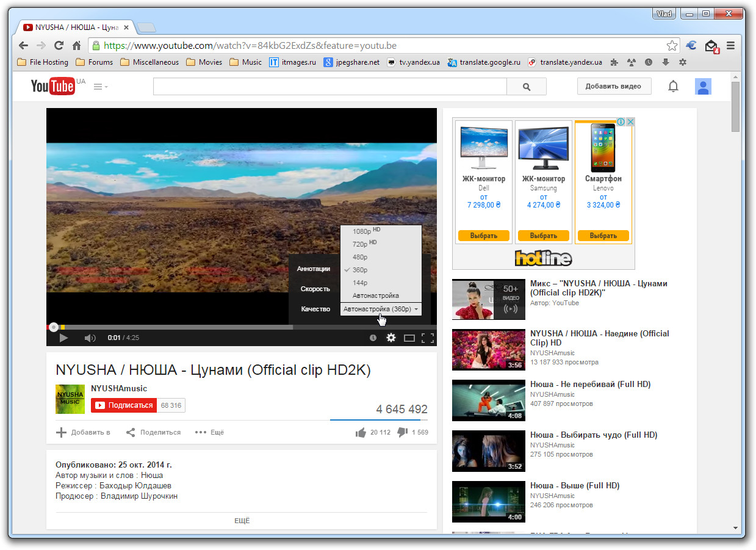
Task: Open the Не перебивай video thumbnail
Action: [x=489, y=400]
